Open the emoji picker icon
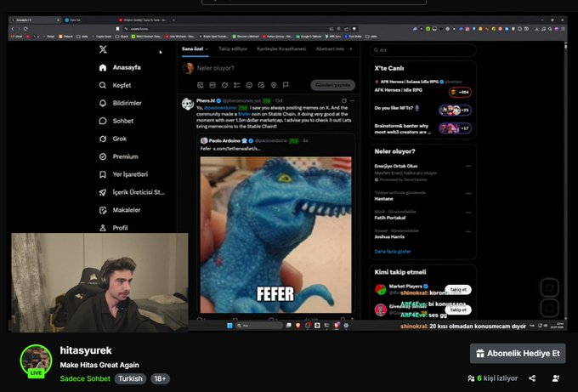The width and height of the screenshot is (578, 392). pos(249,85)
